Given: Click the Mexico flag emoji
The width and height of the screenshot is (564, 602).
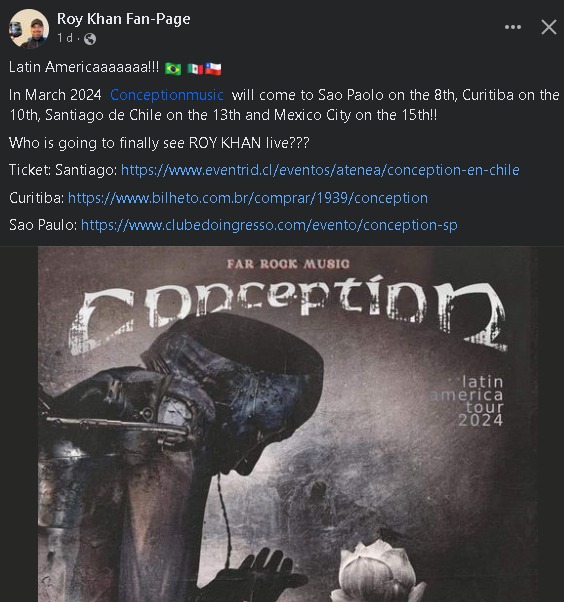Looking at the screenshot, I should point(195,69).
